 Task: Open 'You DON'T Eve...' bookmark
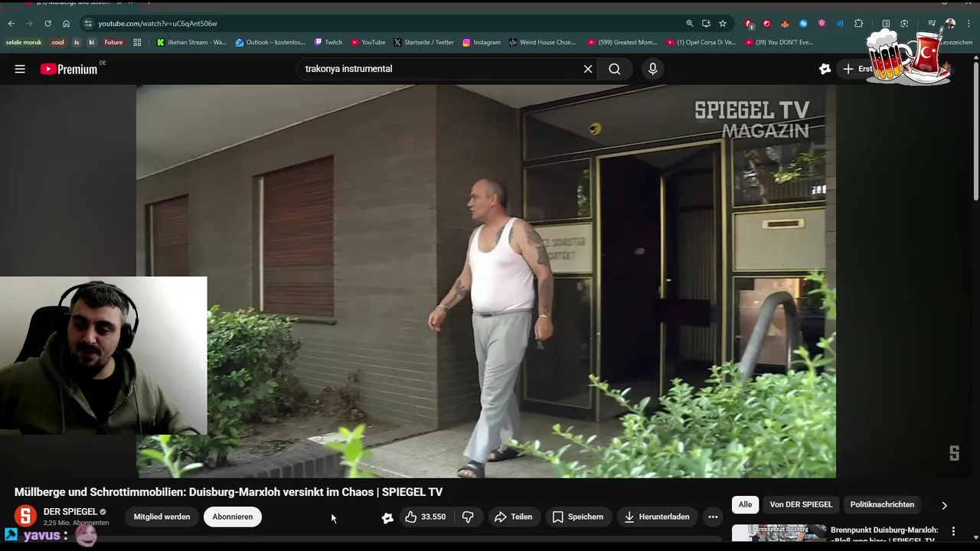click(779, 43)
